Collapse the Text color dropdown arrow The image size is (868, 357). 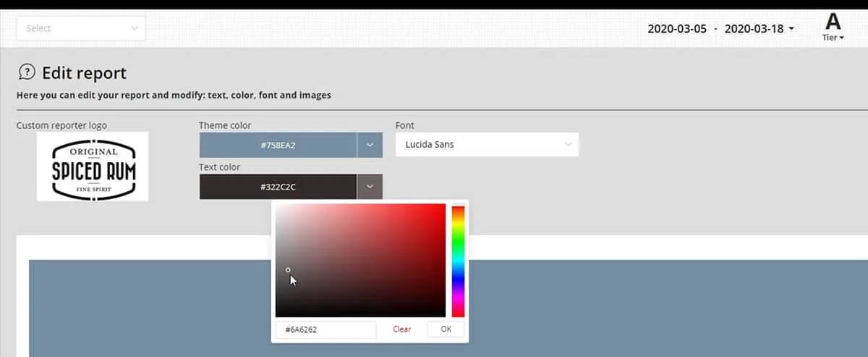pyautogui.click(x=370, y=187)
